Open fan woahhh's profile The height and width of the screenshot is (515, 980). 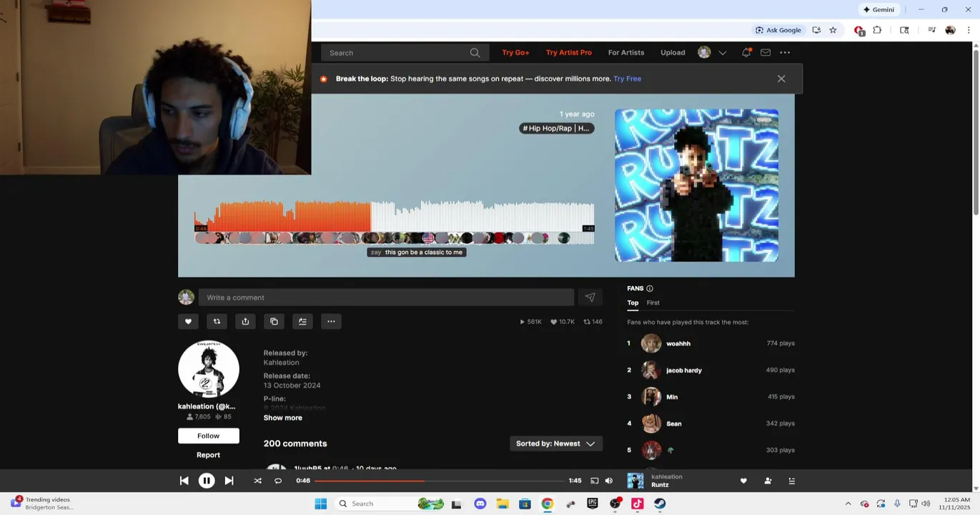pyautogui.click(x=678, y=343)
